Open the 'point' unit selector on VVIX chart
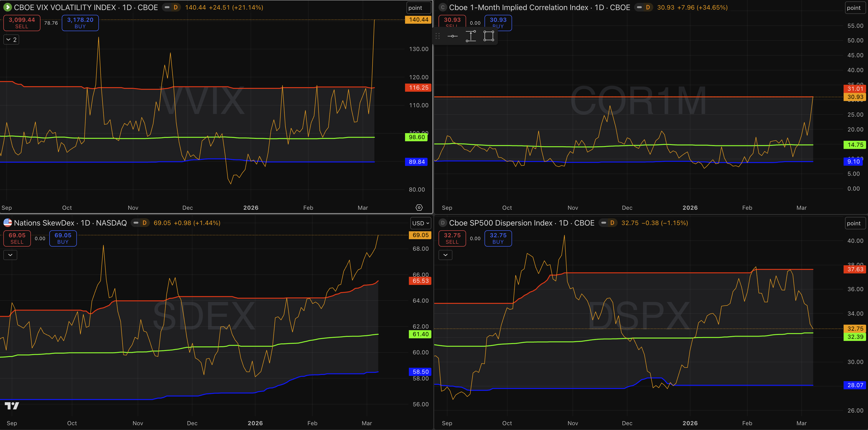 [418, 8]
